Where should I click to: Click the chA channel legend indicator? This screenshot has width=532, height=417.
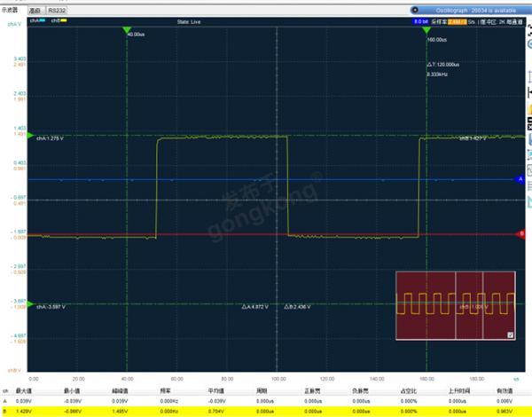point(37,20)
